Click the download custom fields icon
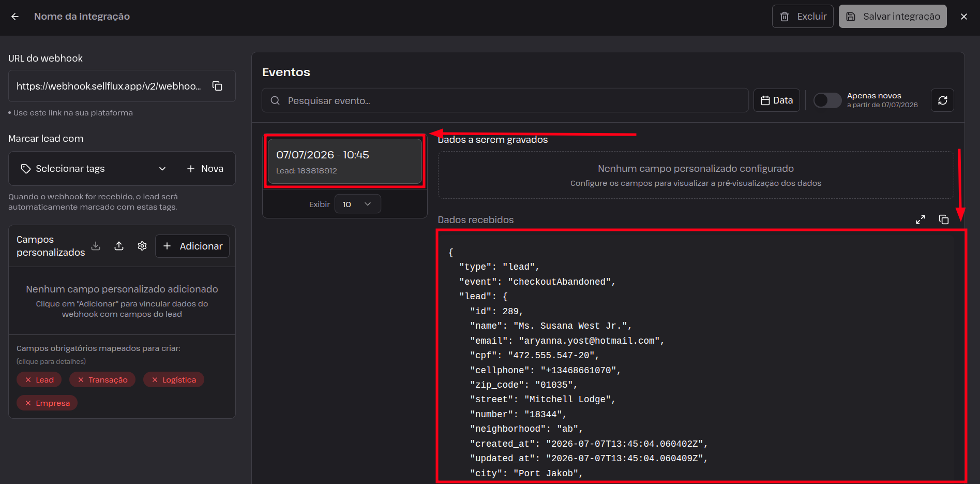980x484 pixels. tap(96, 246)
